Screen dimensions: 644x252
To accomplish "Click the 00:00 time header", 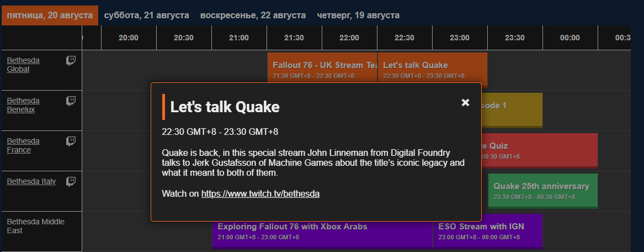I will (570, 38).
